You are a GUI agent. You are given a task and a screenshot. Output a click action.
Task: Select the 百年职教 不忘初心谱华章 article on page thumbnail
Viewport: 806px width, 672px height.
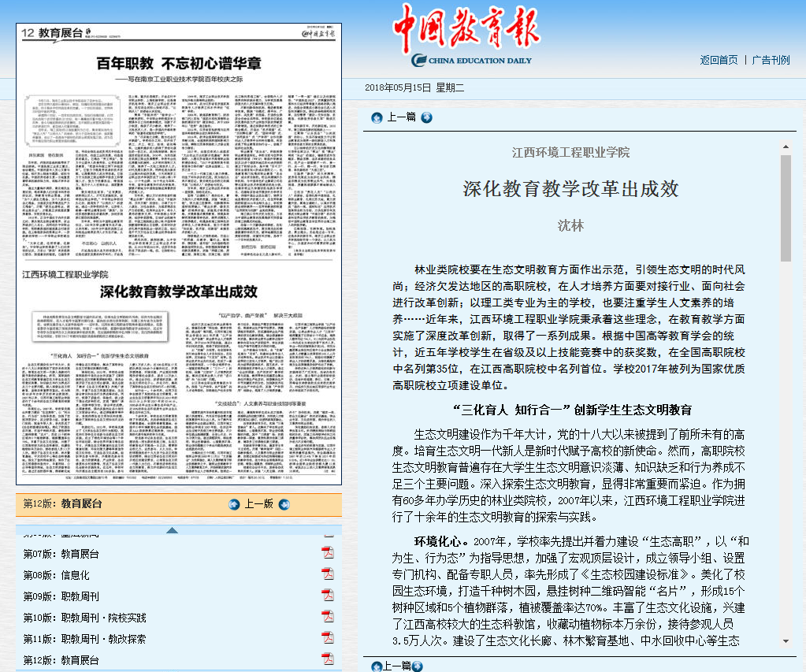tap(179, 63)
